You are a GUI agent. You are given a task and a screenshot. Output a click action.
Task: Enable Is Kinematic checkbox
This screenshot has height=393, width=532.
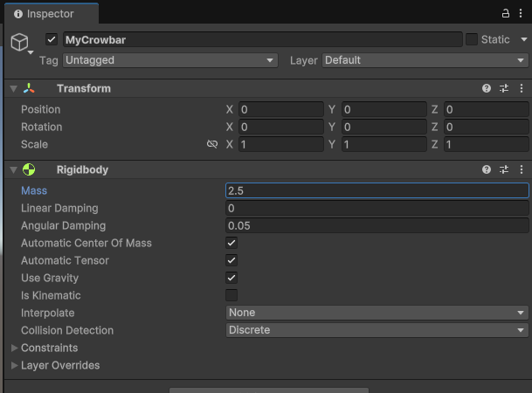tap(231, 295)
